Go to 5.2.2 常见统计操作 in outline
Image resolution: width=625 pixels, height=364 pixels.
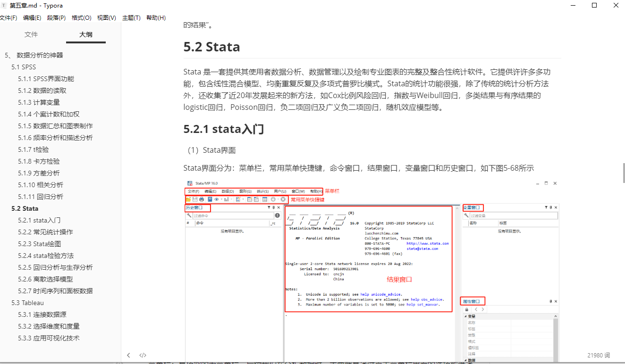(x=46, y=232)
